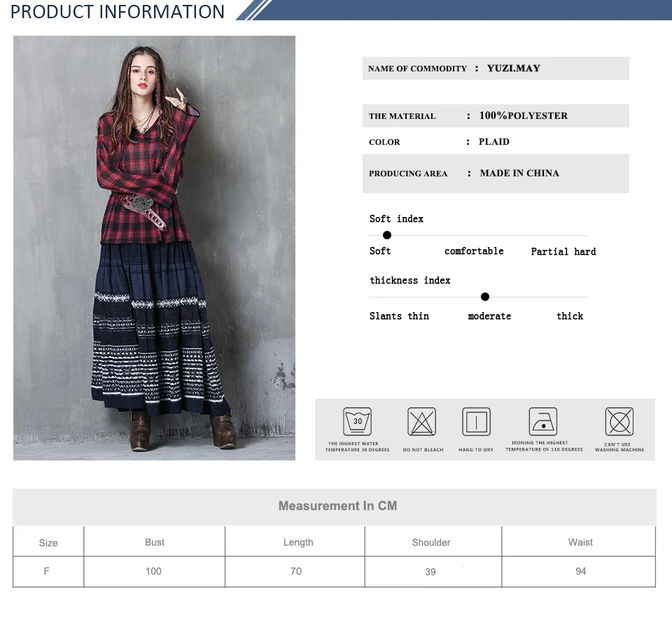Click the NAME OF COMMODITY label

pyautogui.click(x=417, y=69)
